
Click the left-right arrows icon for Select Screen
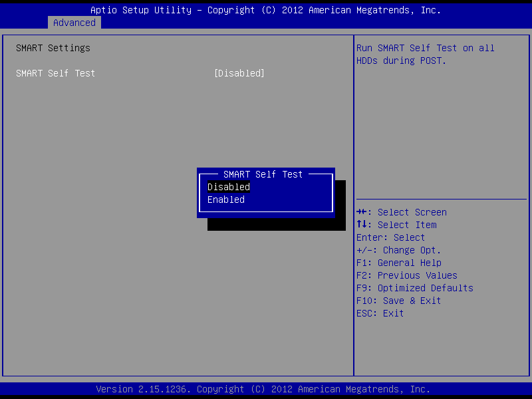[x=362, y=212]
